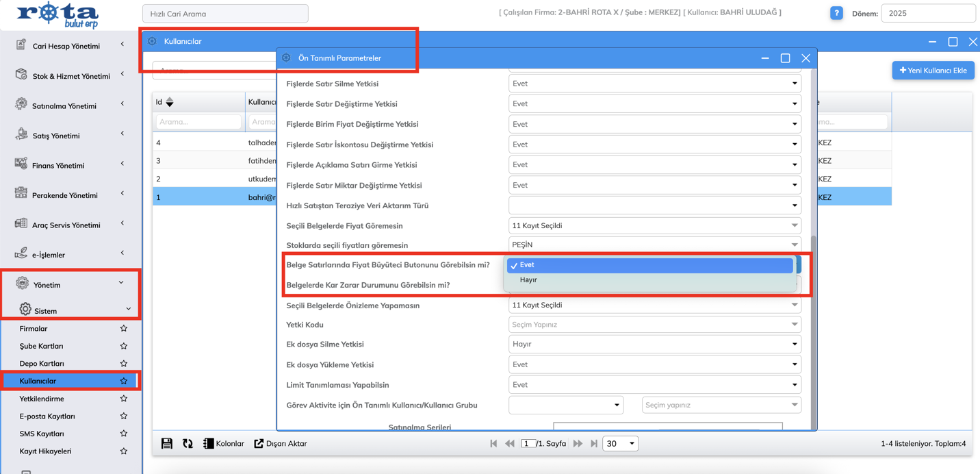Go to the last page arrow

[594, 444]
